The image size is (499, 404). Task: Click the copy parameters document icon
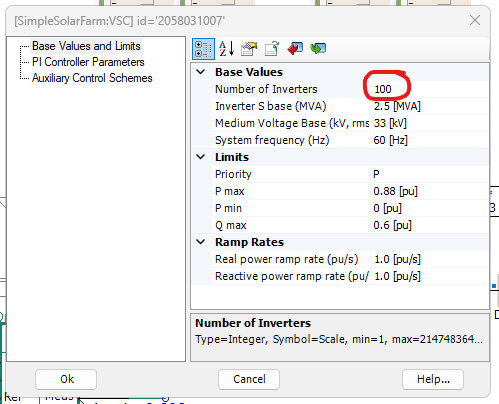272,49
